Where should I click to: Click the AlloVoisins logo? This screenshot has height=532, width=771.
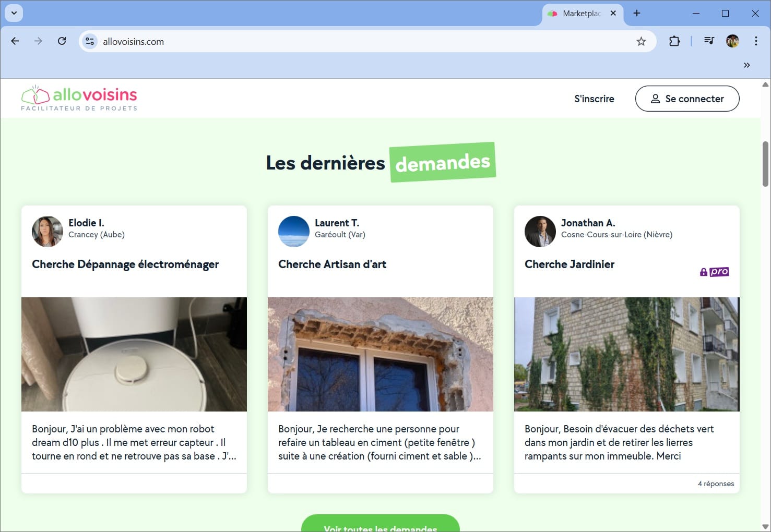click(x=78, y=98)
